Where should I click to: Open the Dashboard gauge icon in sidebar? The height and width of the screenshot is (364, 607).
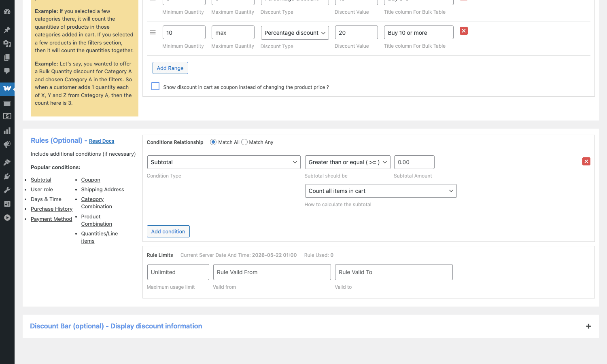pos(7,12)
